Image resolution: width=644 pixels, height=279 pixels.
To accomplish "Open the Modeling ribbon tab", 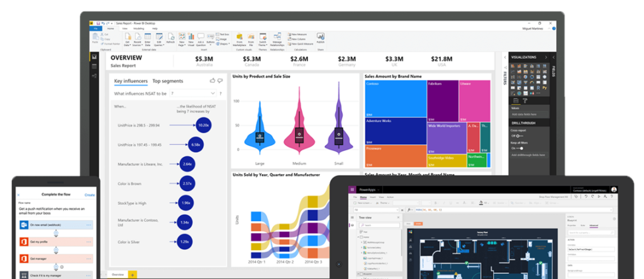I will coord(139,29).
